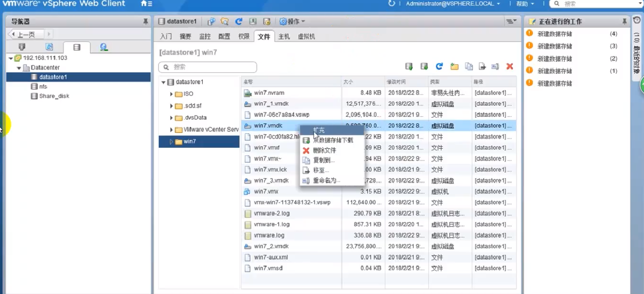Switch to VMs and Templates navigator tab
The image size is (644, 294).
49,47
